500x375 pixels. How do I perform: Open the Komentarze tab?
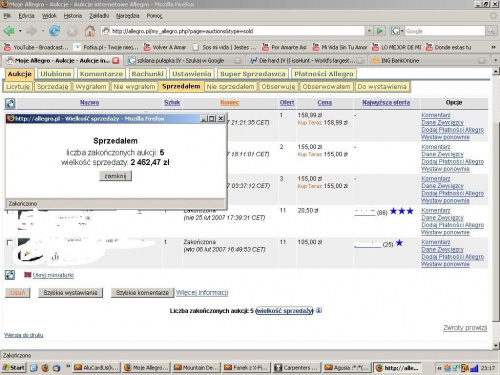(101, 74)
